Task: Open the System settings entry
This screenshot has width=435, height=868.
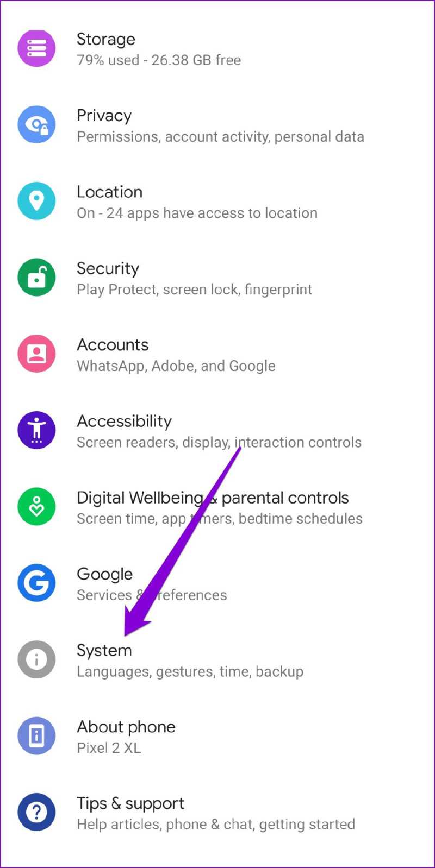Action: tap(217, 660)
